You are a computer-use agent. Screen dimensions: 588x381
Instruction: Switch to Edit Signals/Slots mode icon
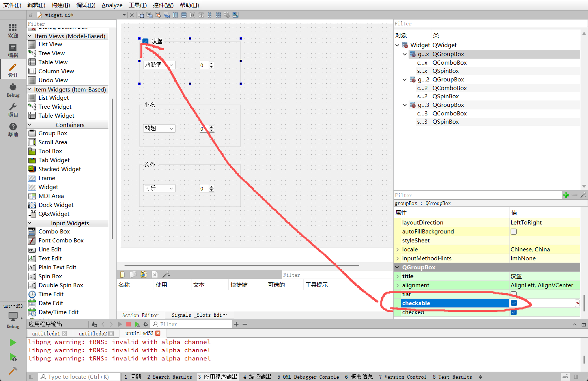pyautogui.click(x=150, y=15)
